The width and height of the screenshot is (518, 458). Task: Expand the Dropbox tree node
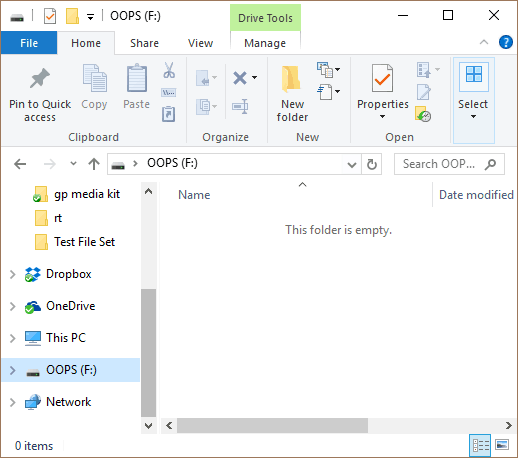[x=13, y=274]
